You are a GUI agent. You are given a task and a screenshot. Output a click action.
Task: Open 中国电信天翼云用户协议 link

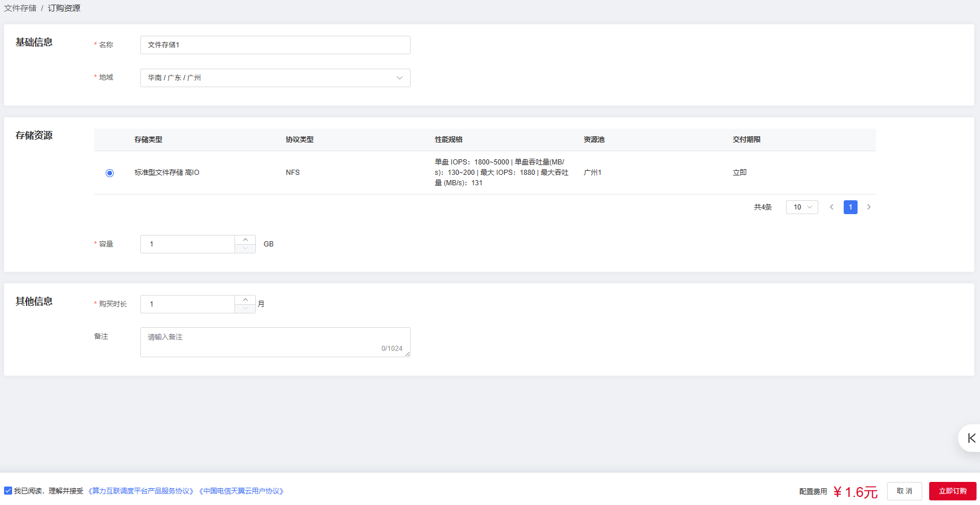241,491
